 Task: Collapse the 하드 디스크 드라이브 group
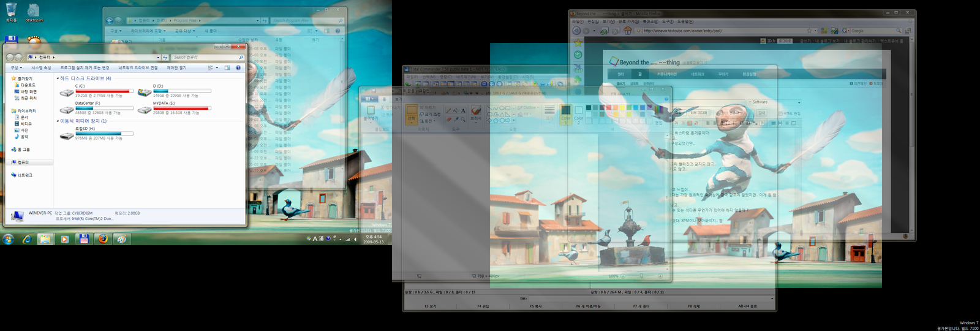(x=58, y=78)
